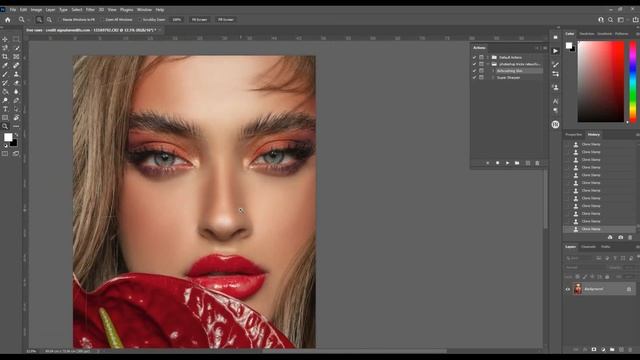640x360 pixels.
Task: Delete action with trash icon
Action: click(x=537, y=163)
